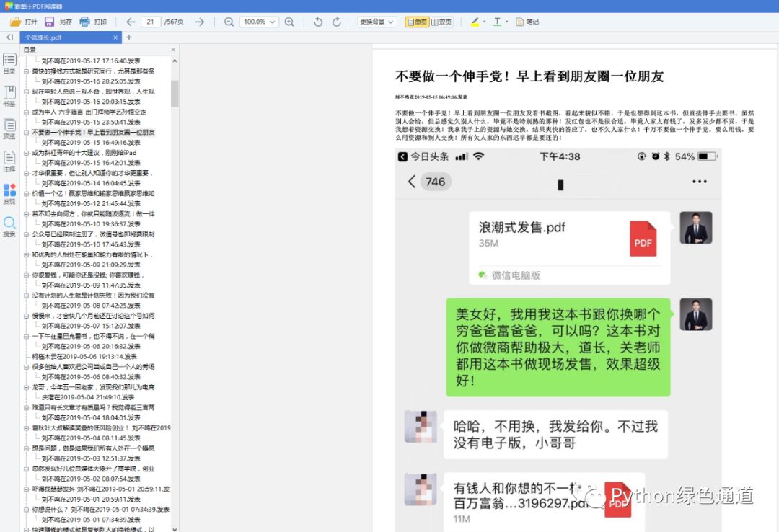Collapse the sidebar with the arrow-bar icon
Screen dimensions: 779x532
click(x=9, y=37)
